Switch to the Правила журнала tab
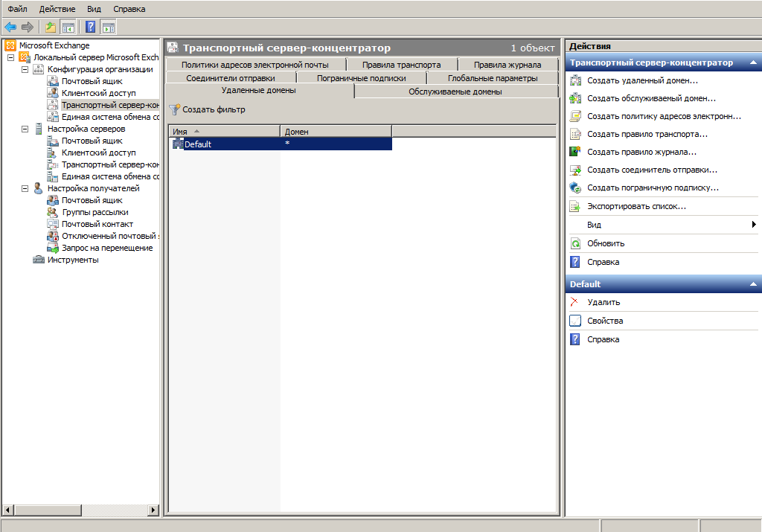Image resolution: width=762 pixels, height=532 pixels. click(x=508, y=65)
